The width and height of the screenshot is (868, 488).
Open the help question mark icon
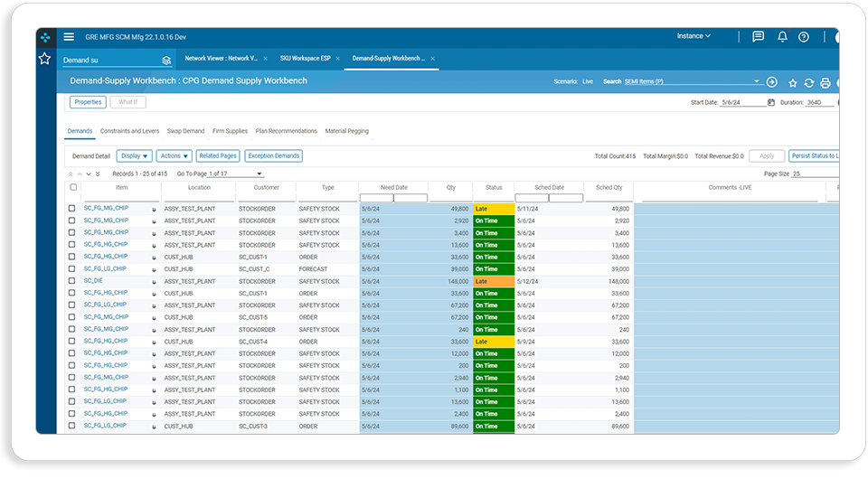803,37
